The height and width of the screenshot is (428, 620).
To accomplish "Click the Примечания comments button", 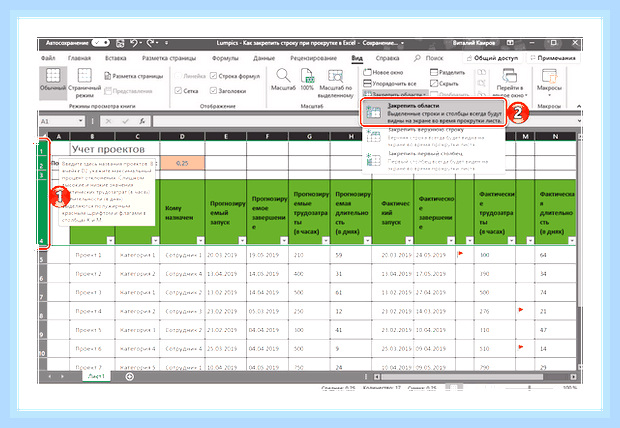I will coord(553,58).
